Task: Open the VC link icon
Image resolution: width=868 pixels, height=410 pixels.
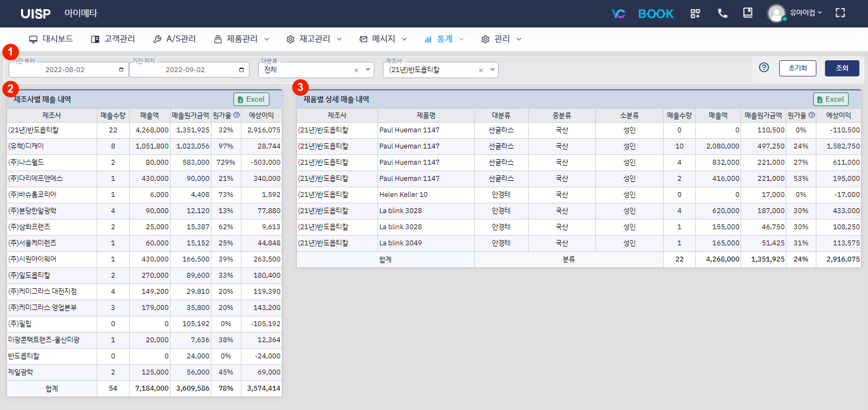Action: pyautogui.click(x=618, y=13)
